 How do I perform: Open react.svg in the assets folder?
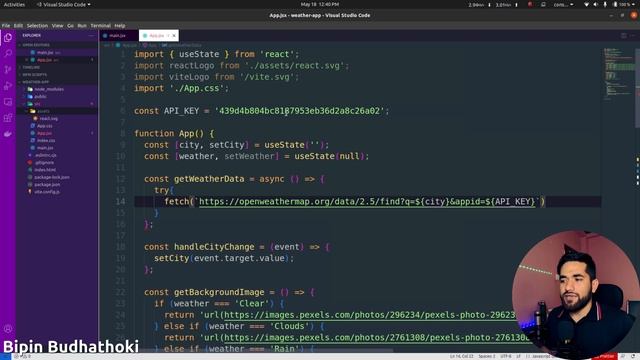point(56,118)
